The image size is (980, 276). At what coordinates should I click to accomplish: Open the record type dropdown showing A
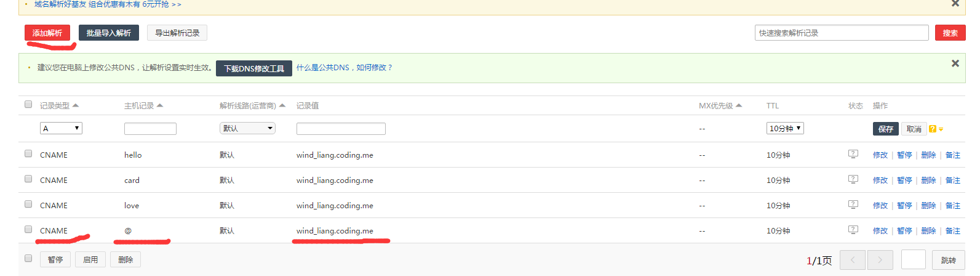61,128
